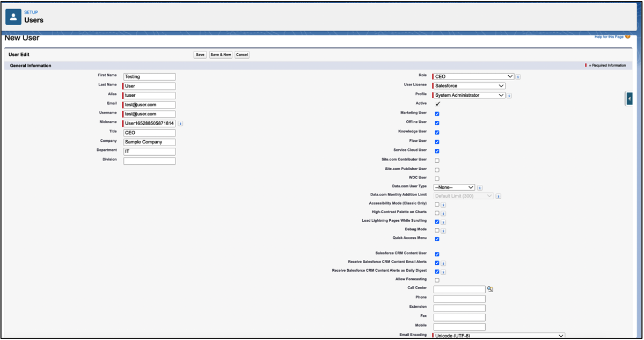The height and width of the screenshot is (340, 644).
Task: Click the Extension input field
Action: tap(459, 308)
